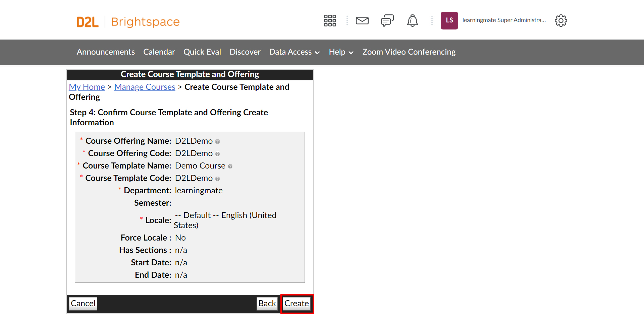Open the course selector waffle icon
Screen dimensions: 644x332
pyautogui.click(x=330, y=20)
